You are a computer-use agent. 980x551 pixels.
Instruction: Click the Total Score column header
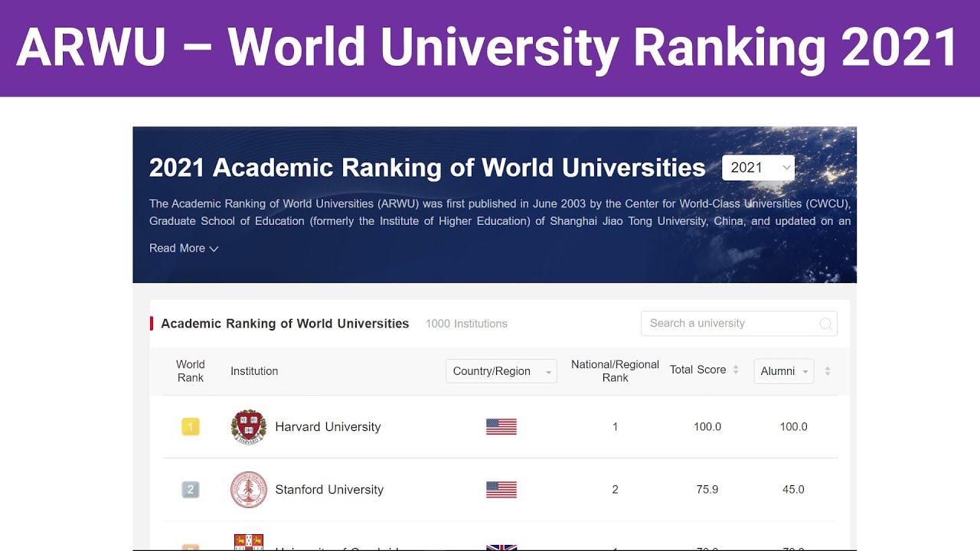click(x=697, y=370)
